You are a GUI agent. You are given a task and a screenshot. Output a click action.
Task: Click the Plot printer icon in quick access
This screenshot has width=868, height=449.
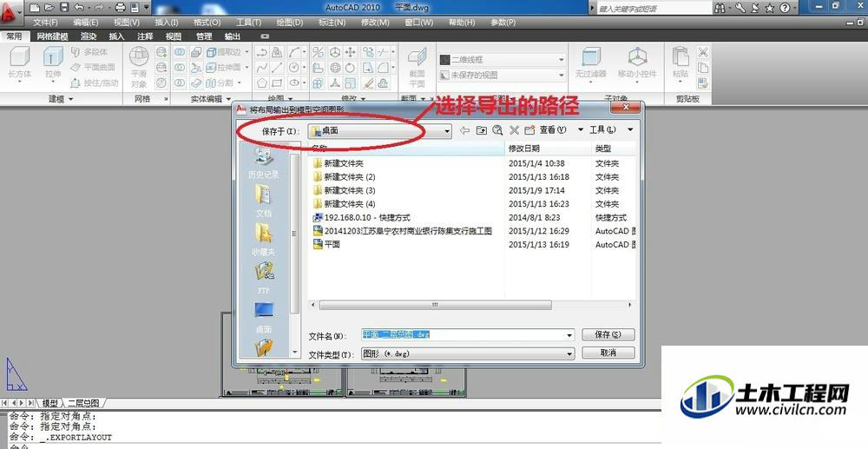(120, 8)
